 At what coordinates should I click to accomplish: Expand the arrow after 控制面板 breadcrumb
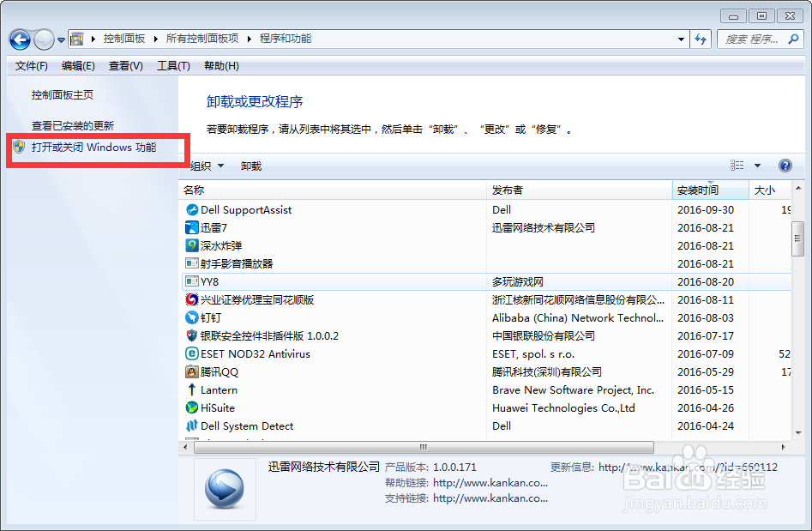tap(155, 39)
